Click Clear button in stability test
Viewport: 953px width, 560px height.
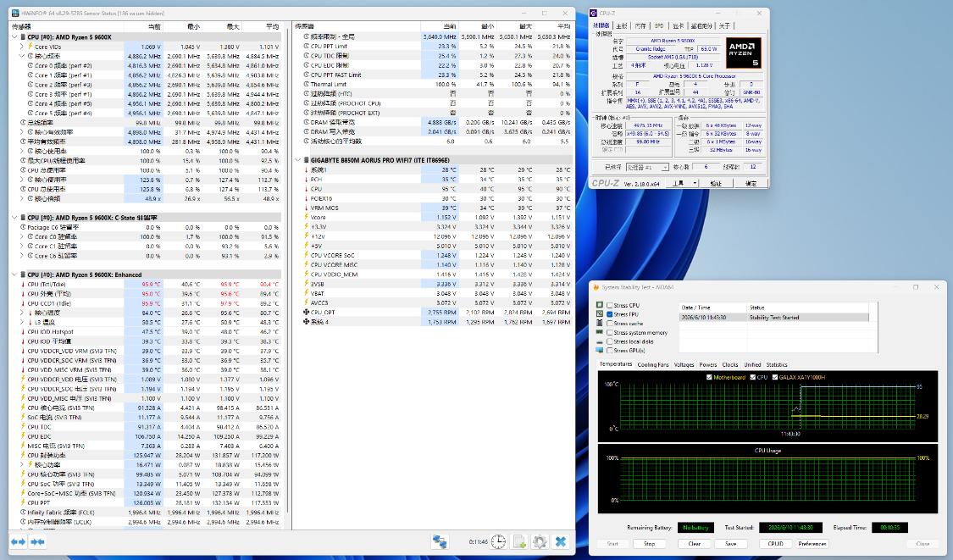pos(694,544)
